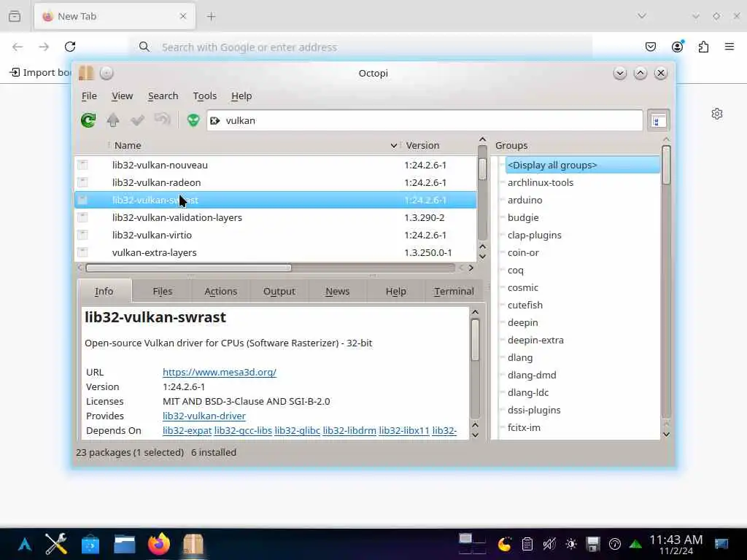Open a new Firefox tab with plus button
Image resolution: width=747 pixels, height=560 pixels.
[211, 17]
